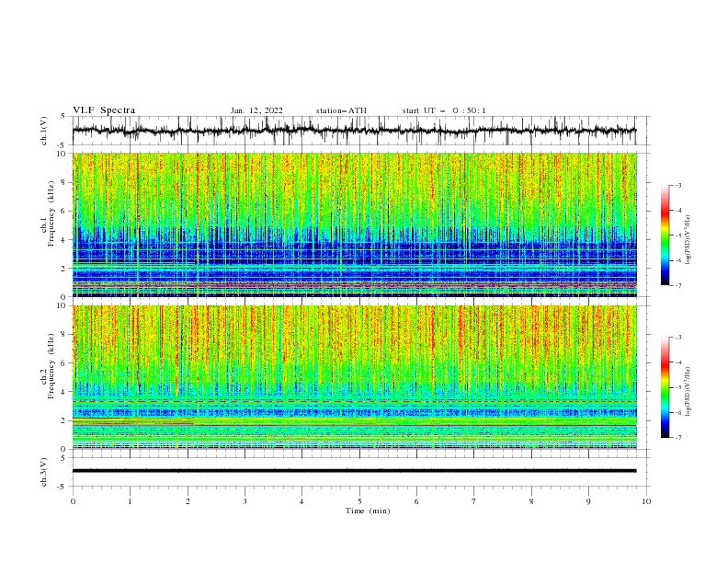Click the ch.1 spectrogram panel
Viewport: 728px width, 563px height.
[x=355, y=224]
